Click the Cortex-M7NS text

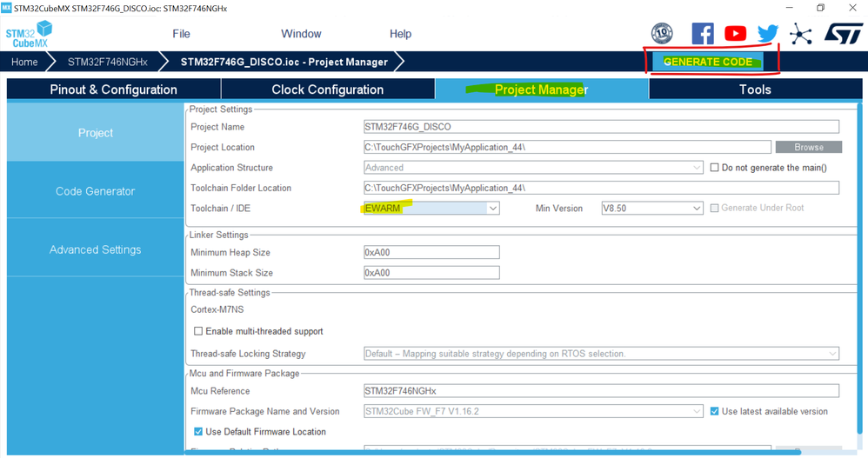coord(217,309)
